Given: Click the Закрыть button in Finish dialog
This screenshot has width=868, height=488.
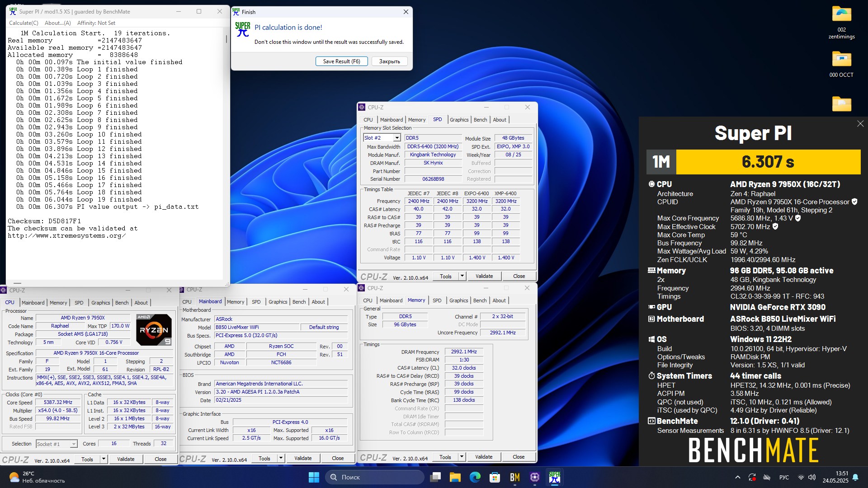Looking at the screenshot, I should pyautogui.click(x=389, y=61).
